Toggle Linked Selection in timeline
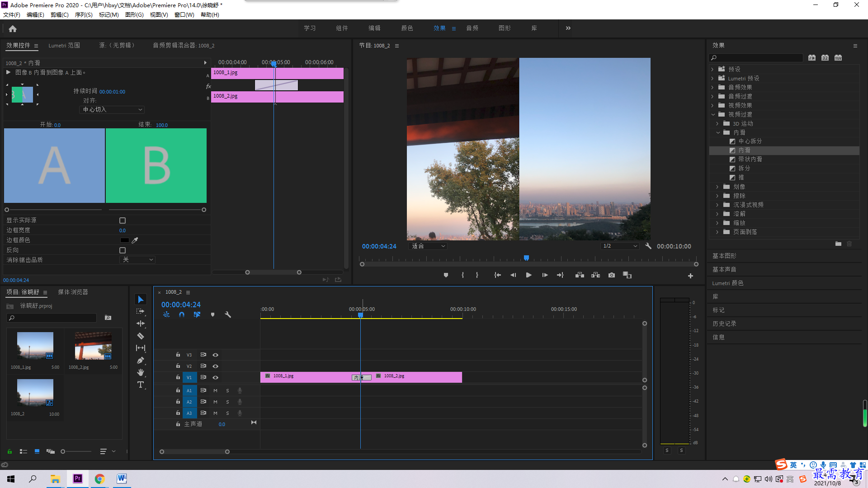Image resolution: width=868 pixels, height=488 pixels. click(197, 314)
